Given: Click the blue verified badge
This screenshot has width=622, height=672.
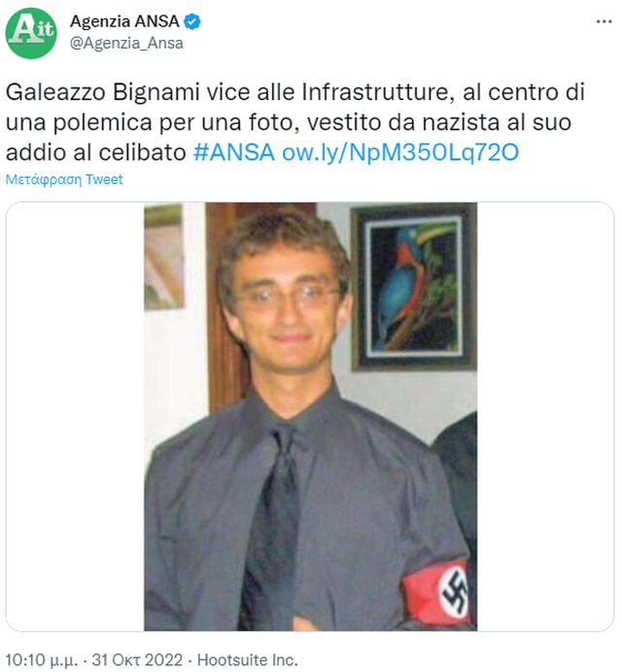Looking at the screenshot, I should pos(191,21).
